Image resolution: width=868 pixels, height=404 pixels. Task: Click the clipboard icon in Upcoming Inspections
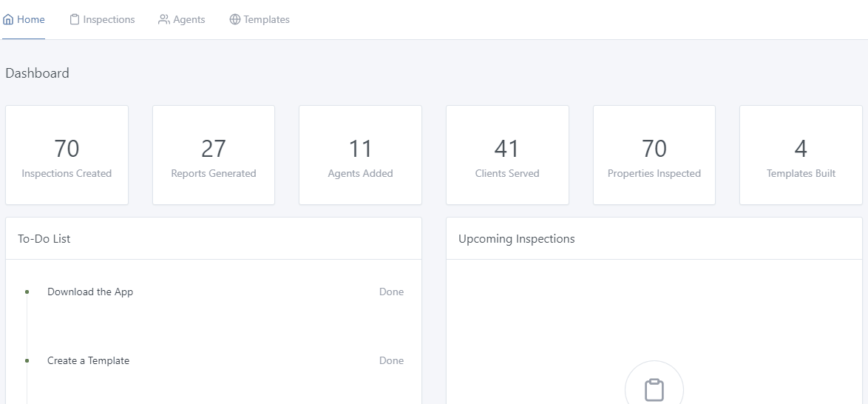[654, 389]
